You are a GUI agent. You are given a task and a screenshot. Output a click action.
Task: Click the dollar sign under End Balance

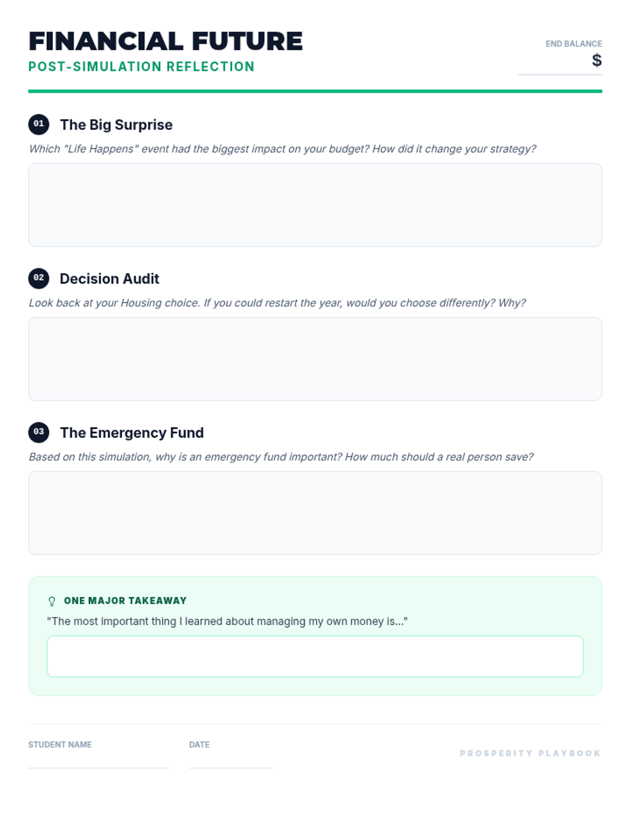click(x=596, y=60)
